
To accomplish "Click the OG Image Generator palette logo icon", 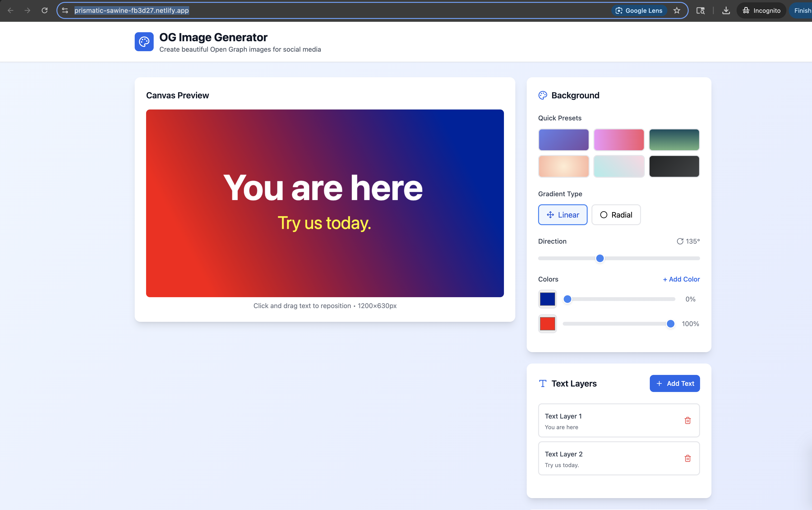I will [x=144, y=41].
